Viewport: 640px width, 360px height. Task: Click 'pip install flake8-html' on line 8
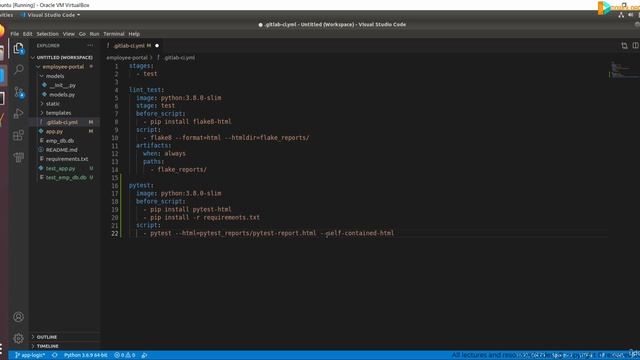point(191,122)
